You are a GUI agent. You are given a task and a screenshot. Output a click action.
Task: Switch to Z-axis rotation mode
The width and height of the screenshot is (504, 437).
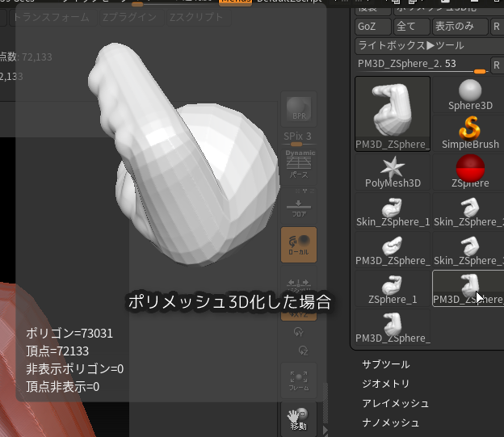tap(303, 351)
